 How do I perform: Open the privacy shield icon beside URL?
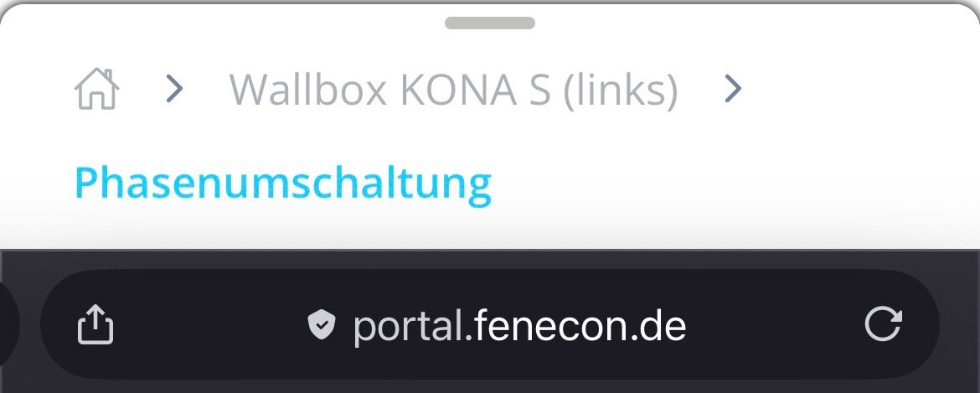[x=322, y=325]
